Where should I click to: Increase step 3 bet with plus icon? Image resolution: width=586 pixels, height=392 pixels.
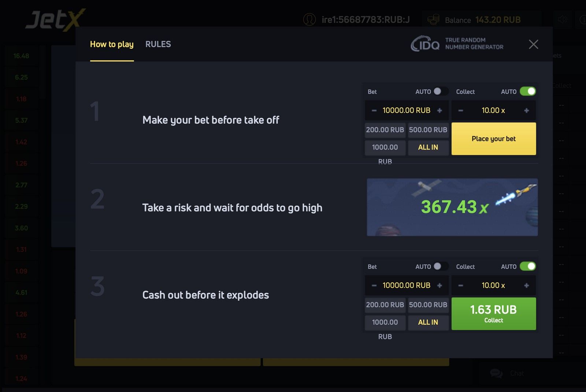[x=439, y=285]
